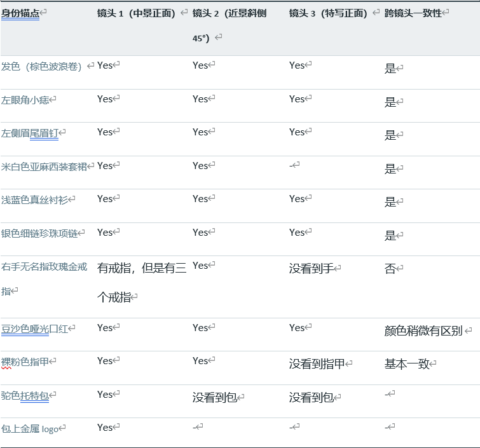Click the 镜头 3 dash in 包上金属 logo row
This screenshot has height=448, width=480.
291,427
